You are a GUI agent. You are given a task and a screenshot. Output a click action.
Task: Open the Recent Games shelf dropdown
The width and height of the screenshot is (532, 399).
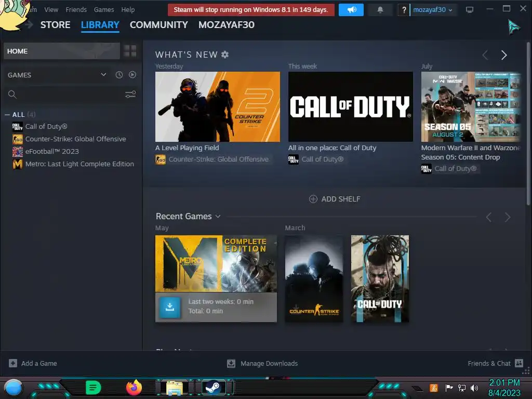pos(218,217)
